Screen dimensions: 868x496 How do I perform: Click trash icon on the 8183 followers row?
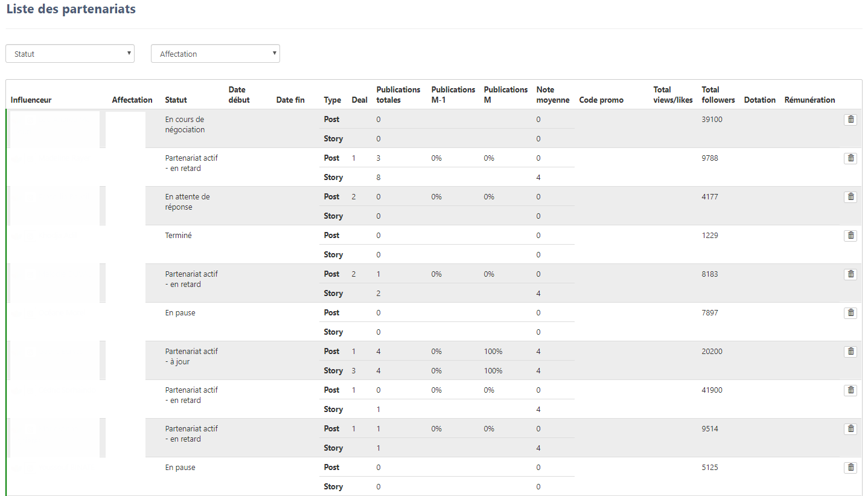click(x=850, y=274)
